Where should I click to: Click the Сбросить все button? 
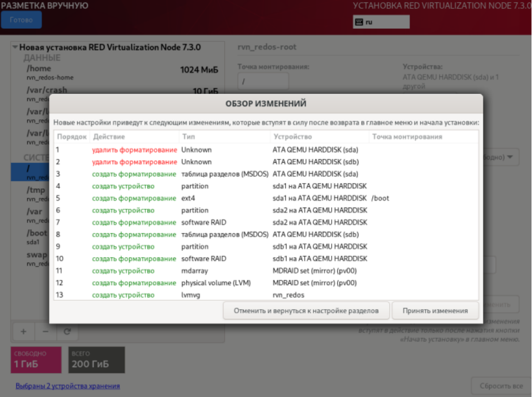pos(501,386)
